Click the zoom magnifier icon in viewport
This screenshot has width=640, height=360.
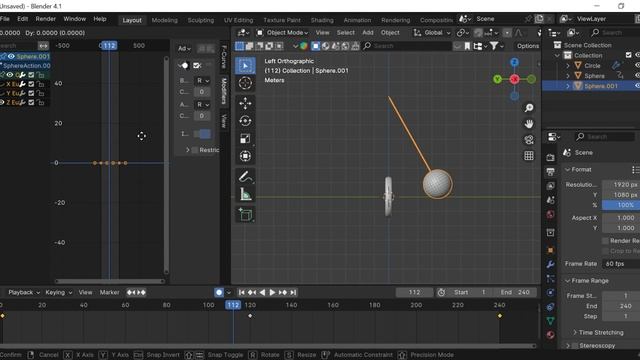(529, 108)
